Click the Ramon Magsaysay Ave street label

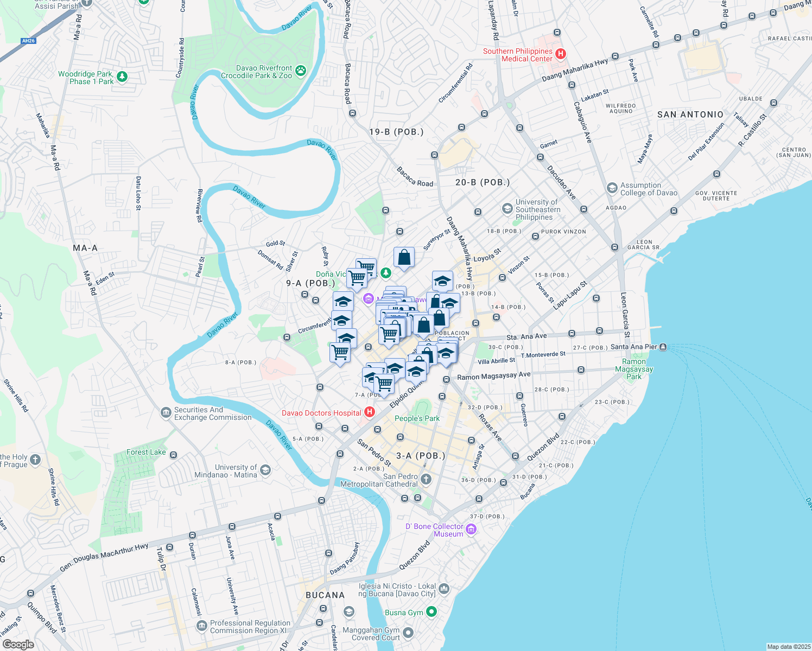494,375
